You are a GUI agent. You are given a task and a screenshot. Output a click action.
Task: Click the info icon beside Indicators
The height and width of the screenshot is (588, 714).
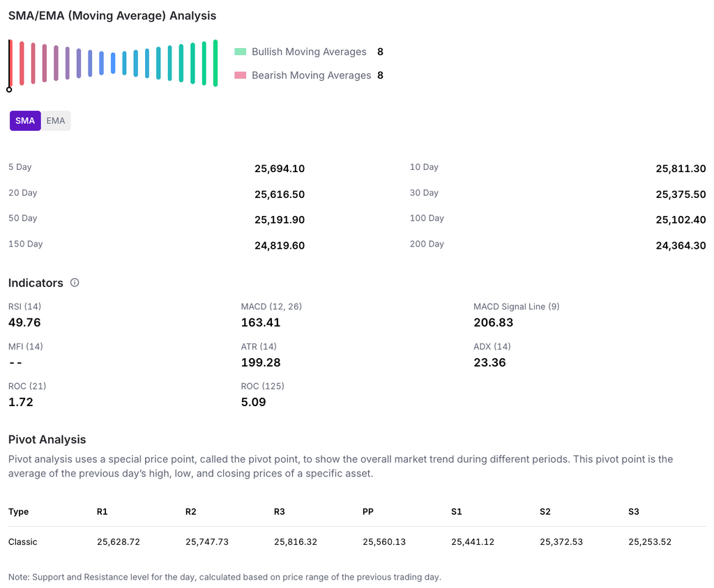coord(75,283)
